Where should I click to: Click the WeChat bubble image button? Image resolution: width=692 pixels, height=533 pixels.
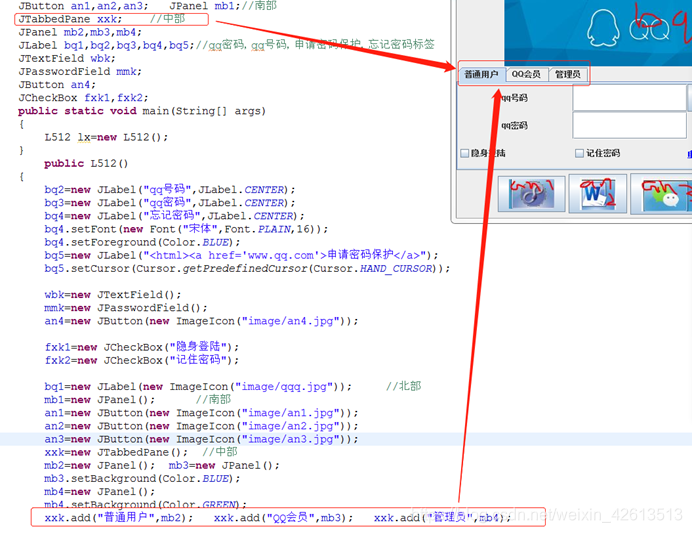tap(662, 194)
